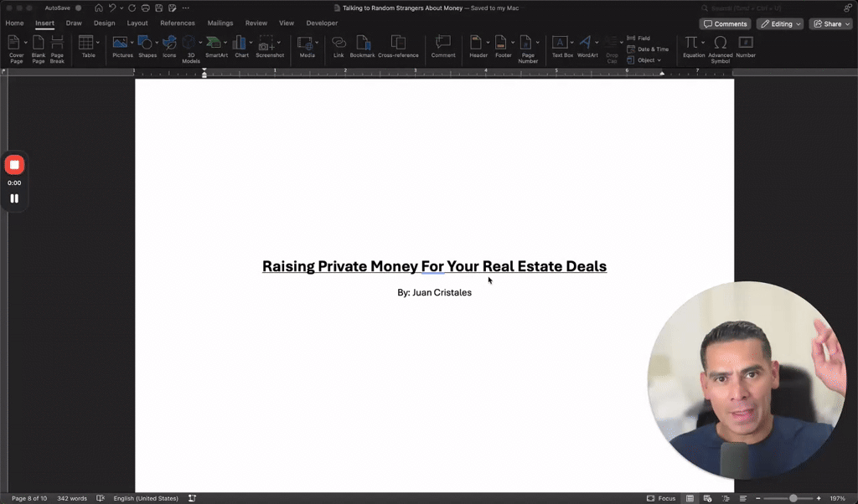Enable Focus mode in status bar

click(660, 498)
